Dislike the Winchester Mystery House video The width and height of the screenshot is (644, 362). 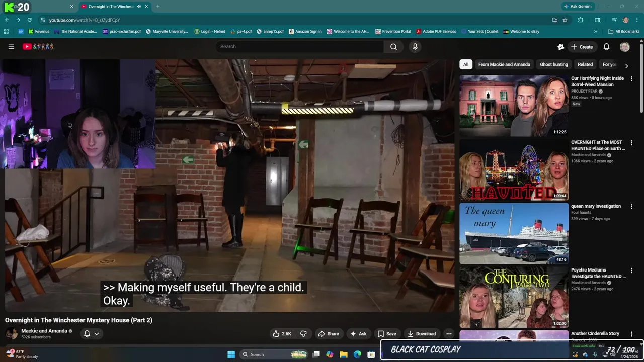click(303, 334)
